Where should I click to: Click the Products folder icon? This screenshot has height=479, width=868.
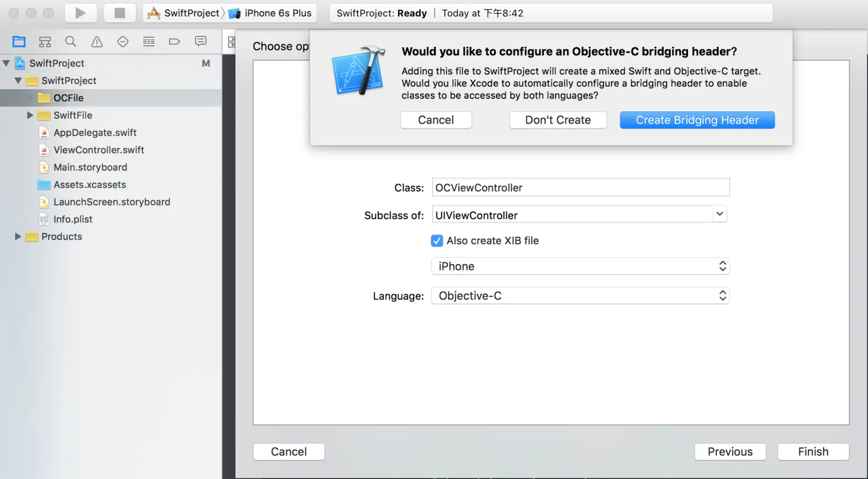click(32, 236)
